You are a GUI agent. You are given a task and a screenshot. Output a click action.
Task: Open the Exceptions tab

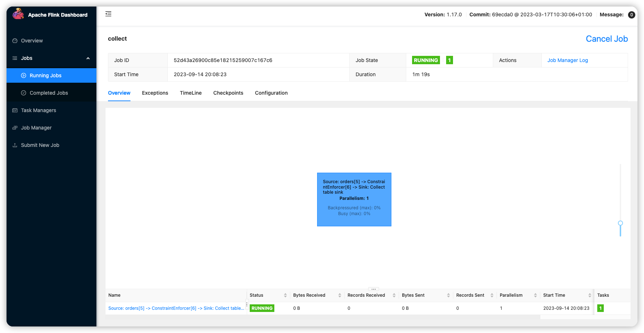pyautogui.click(x=155, y=93)
